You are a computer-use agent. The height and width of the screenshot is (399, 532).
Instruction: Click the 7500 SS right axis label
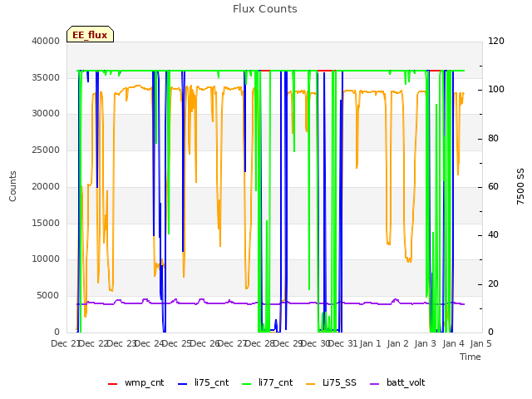520,186
